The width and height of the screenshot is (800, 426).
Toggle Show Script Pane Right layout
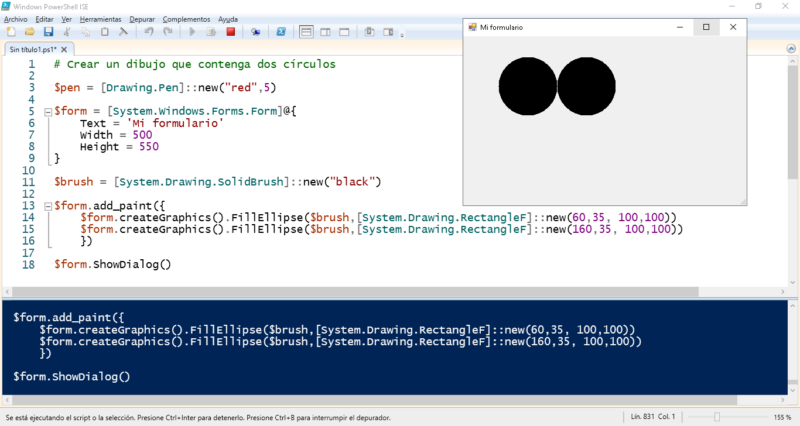pyautogui.click(x=323, y=32)
